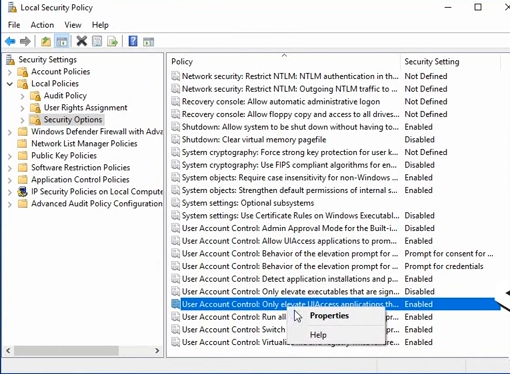Click tree pane scrollbar right arrow
Screen dimensions: 510x374
point(157,351)
